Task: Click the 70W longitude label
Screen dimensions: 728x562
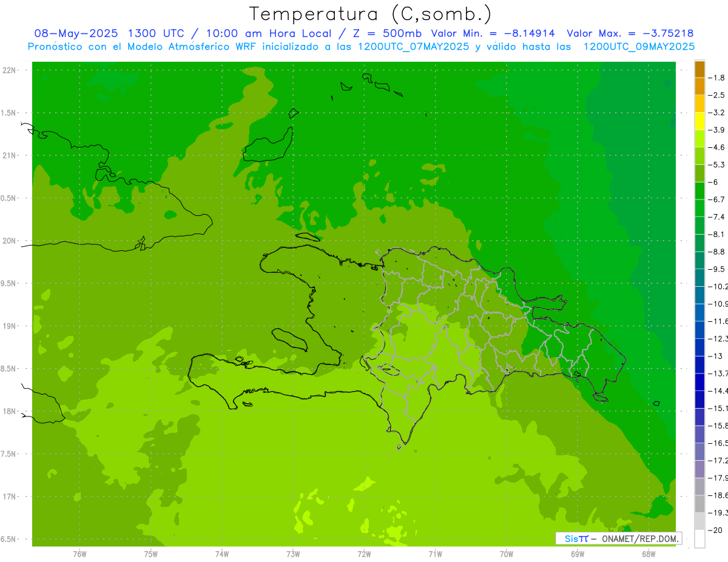Action: point(507,554)
